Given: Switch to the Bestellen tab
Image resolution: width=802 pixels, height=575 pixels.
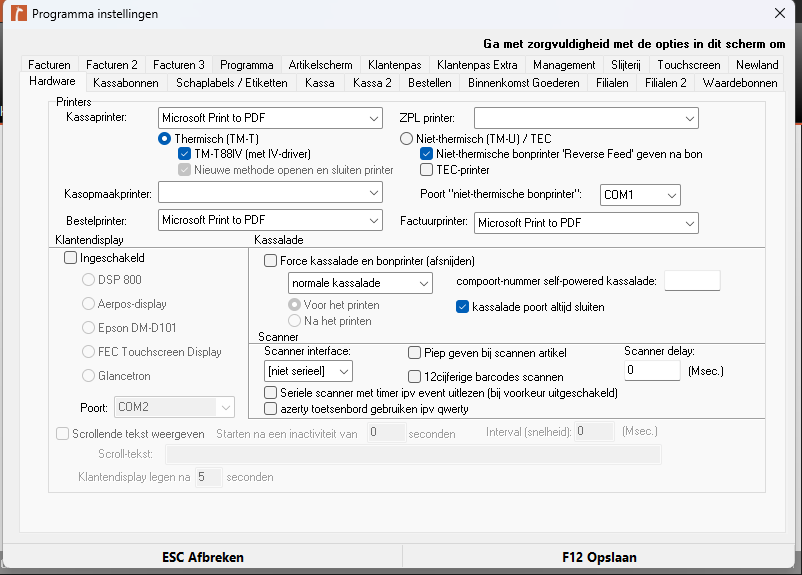Looking at the screenshot, I should pos(430,83).
